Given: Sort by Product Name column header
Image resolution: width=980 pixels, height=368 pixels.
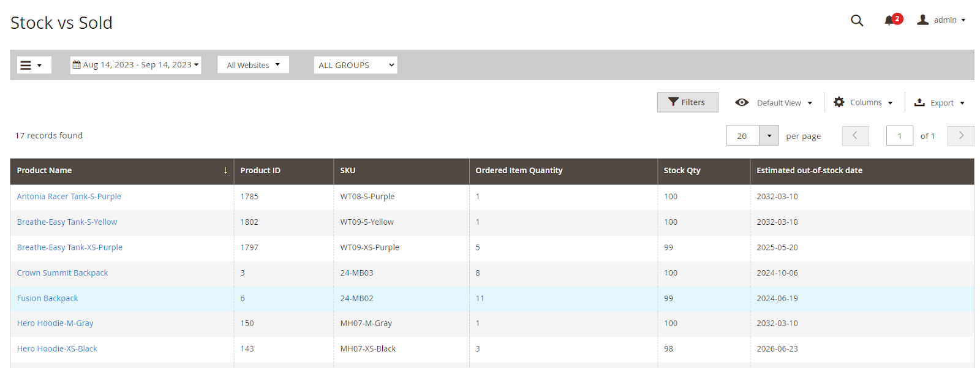Looking at the screenshot, I should click(45, 171).
